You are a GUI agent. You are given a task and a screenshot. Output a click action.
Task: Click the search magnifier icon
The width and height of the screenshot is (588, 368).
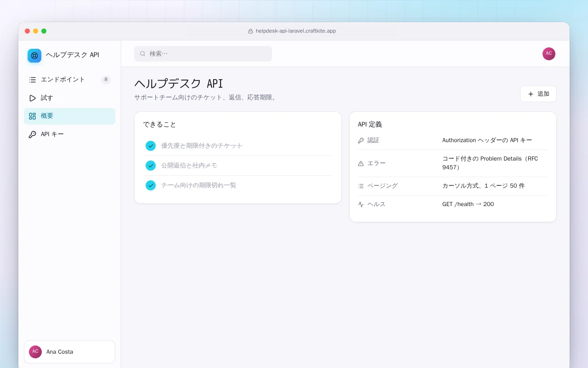click(x=143, y=54)
